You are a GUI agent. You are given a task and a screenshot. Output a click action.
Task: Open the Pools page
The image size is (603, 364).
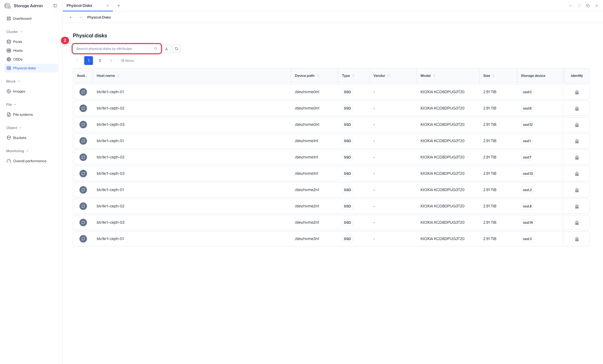click(31, 42)
